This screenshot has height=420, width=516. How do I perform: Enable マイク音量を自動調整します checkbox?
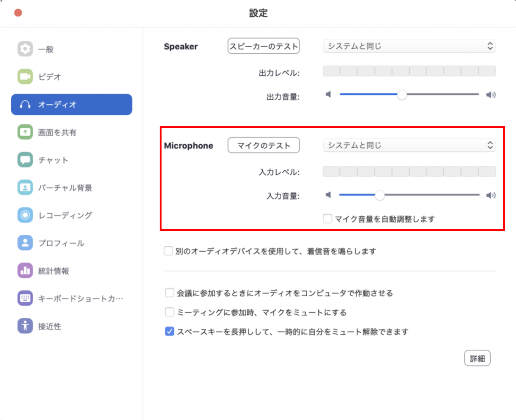pos(327,218)
